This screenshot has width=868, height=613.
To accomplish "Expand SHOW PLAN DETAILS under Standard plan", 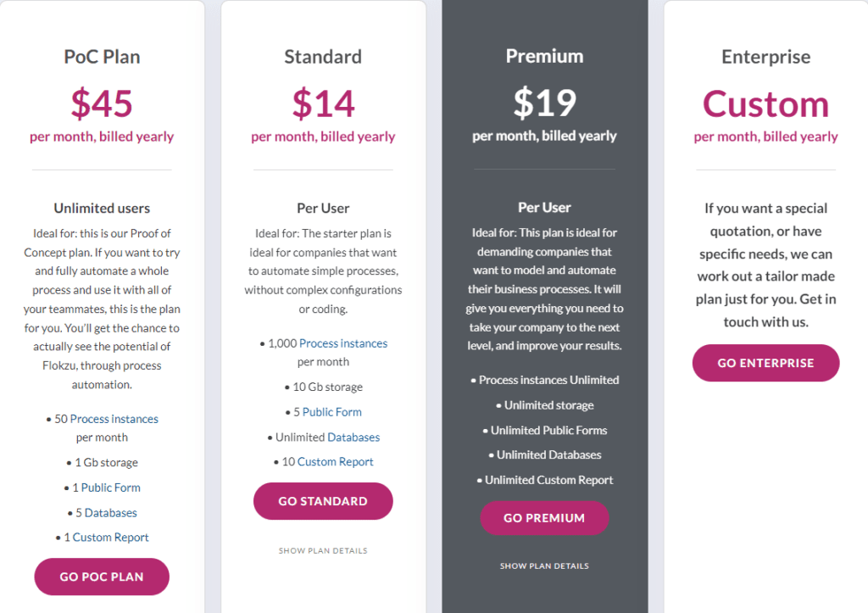I will (x=323, y=551).
